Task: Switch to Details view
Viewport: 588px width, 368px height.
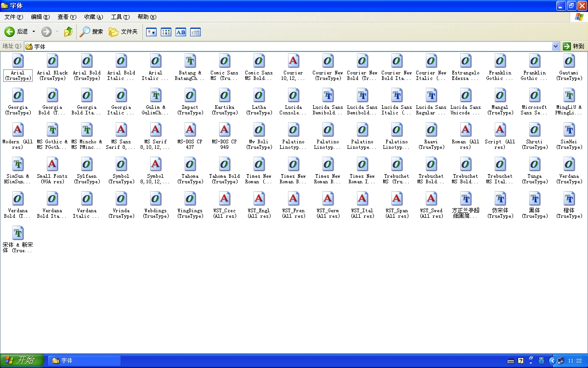Action: tap(195, 32)
